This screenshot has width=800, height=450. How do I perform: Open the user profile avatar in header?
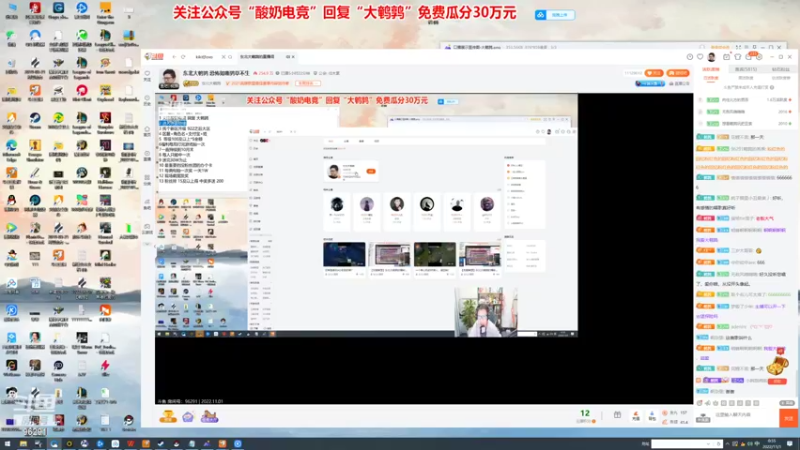click(x=712, y=57)
